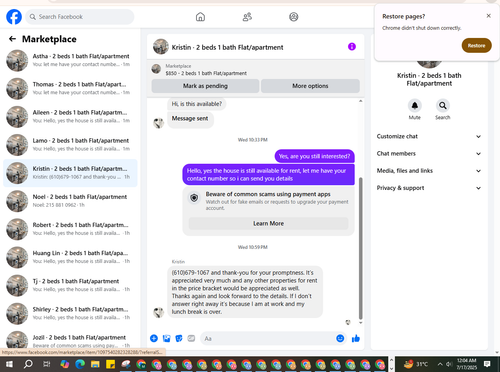Open the Facebook logo home link
Screen dimensions: 500x372
pyautogui.click(x=14, y=17)
